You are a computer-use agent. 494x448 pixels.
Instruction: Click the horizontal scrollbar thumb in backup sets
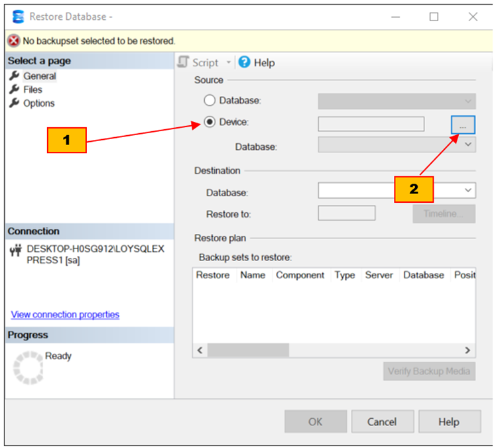coord(249,350)
